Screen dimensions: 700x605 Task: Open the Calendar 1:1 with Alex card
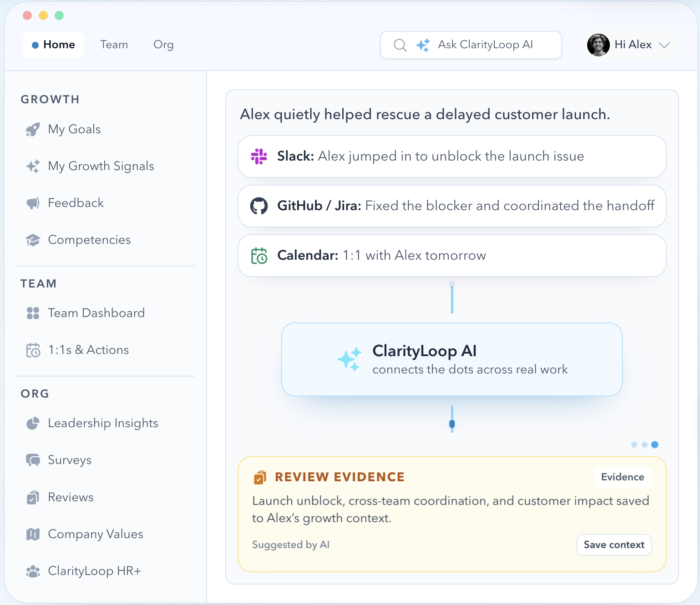point(452,256)
